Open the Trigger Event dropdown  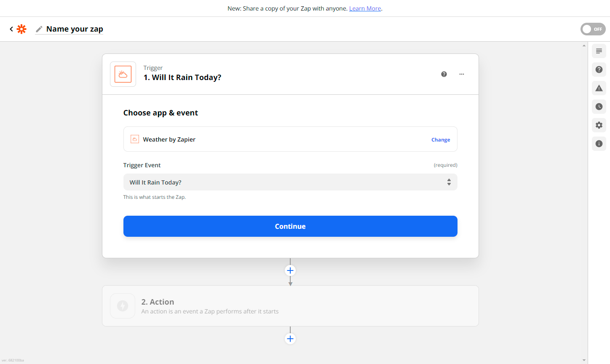[290, 182]
